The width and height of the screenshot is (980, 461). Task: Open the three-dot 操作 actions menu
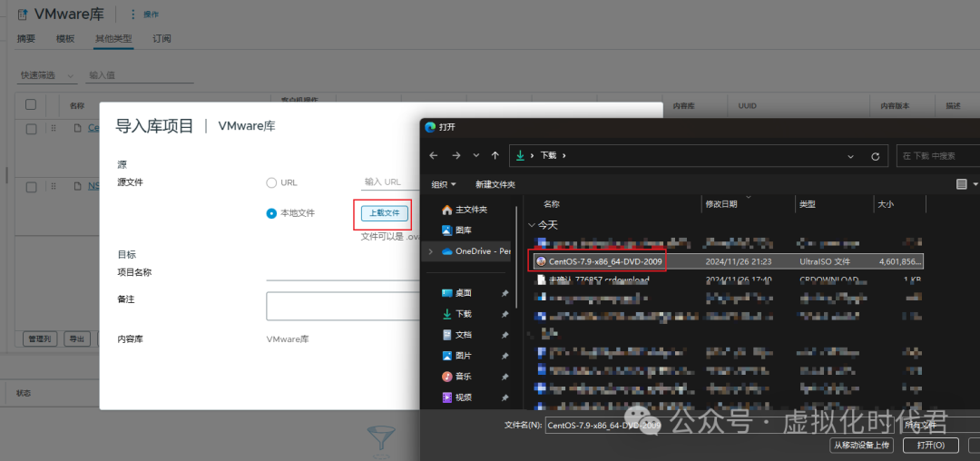[x=144, y=15]
